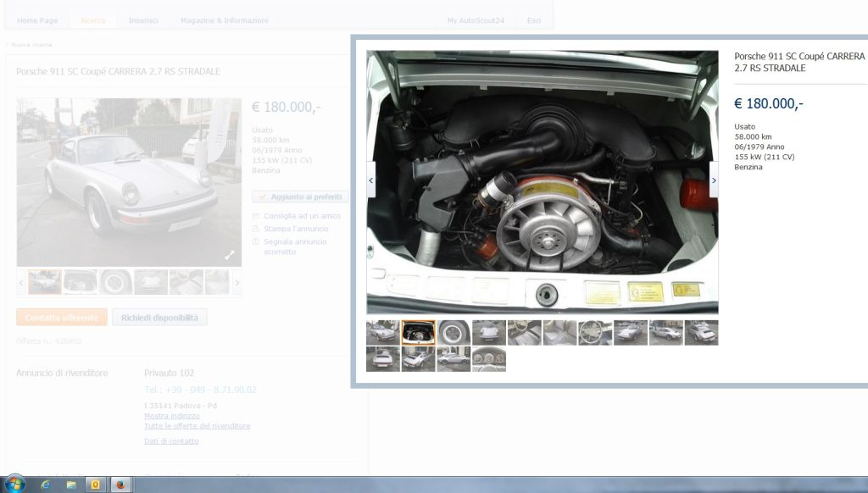Open the Ricerca tab
Viewport: 868px width, 493px height.
(93, 20)
